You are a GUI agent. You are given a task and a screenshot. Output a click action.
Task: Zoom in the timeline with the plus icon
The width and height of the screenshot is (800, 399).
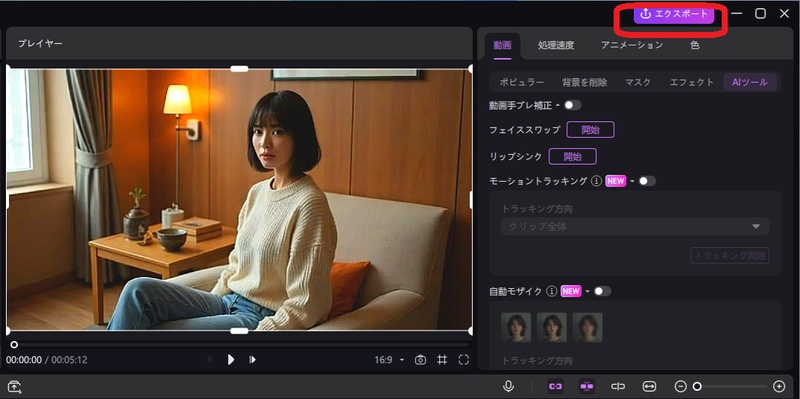pos(779,386)
